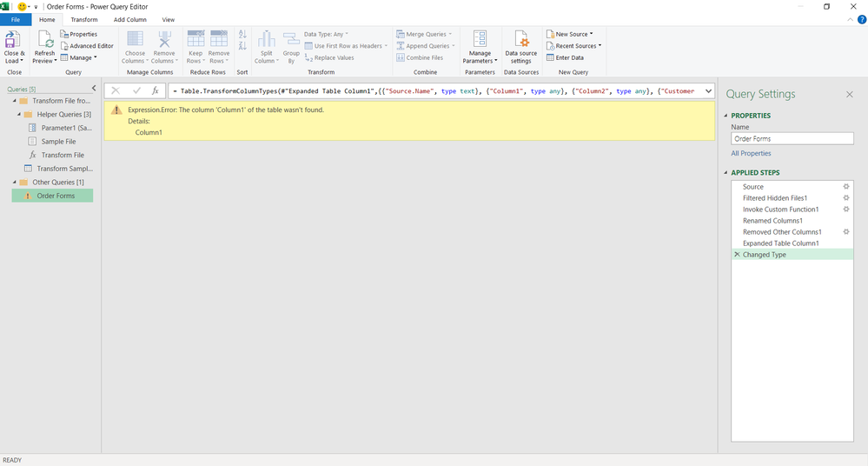Edit the query Name field

click(x=792, y=139)
